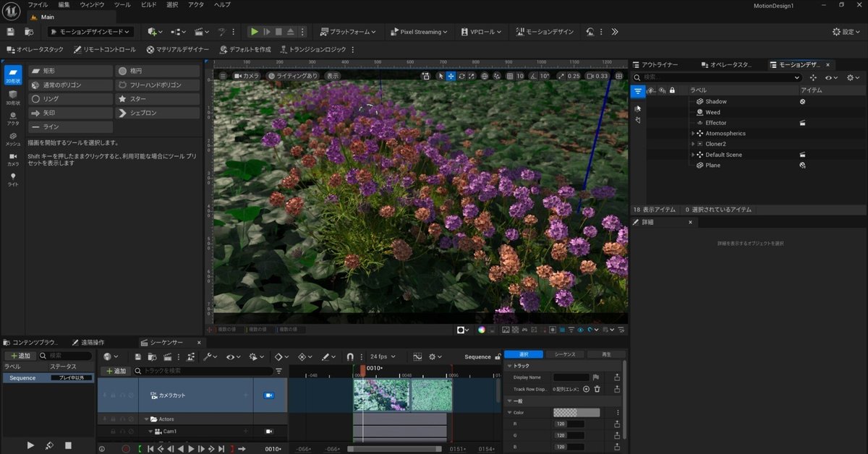Select the Shadow item in outliner

[x=716, y=102]
